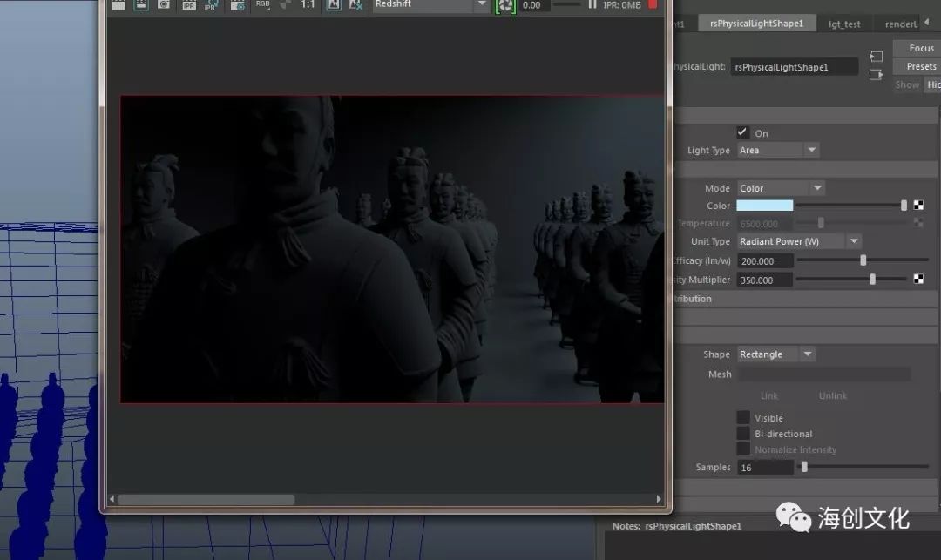The height and width of the screenshot is (560, 941).
Task: Switch to the lgt_test tab
Action: (x=844, y=24)
